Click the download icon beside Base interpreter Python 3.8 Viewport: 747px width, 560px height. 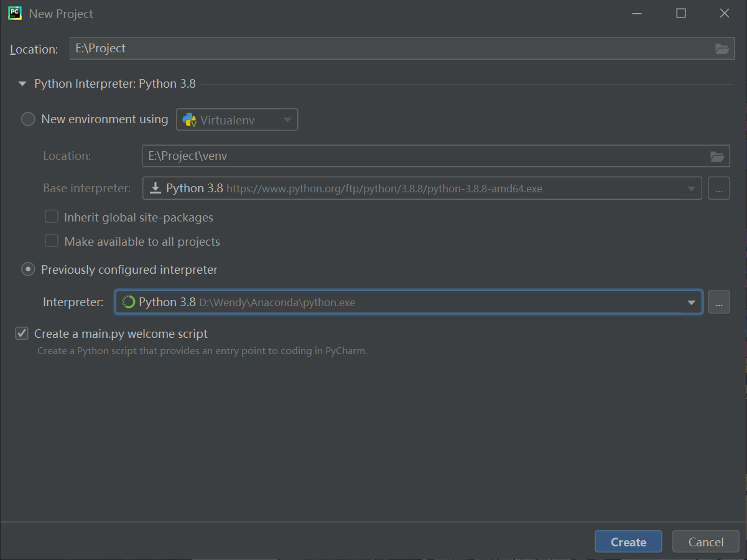point(155,188)
